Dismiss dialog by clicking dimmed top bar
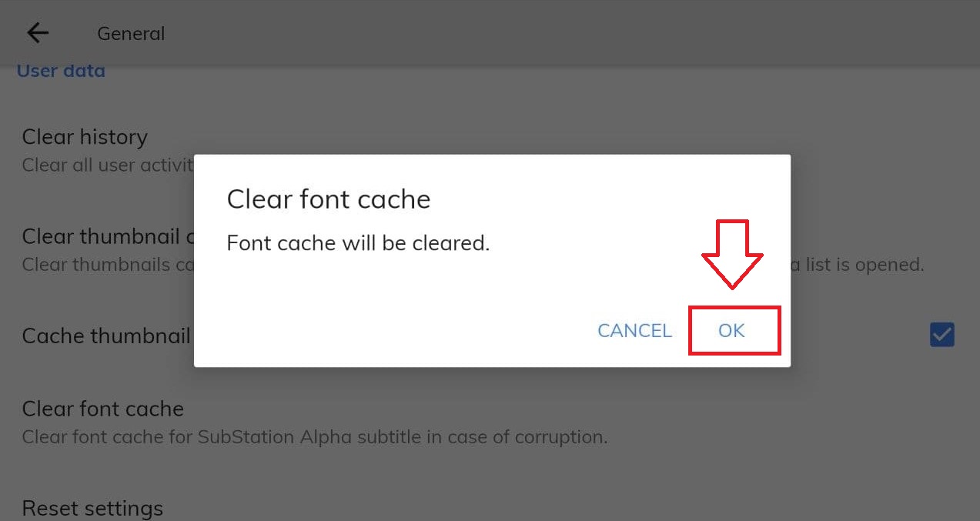The height and width of the screenshot is (521, 980). pos(539,34)
